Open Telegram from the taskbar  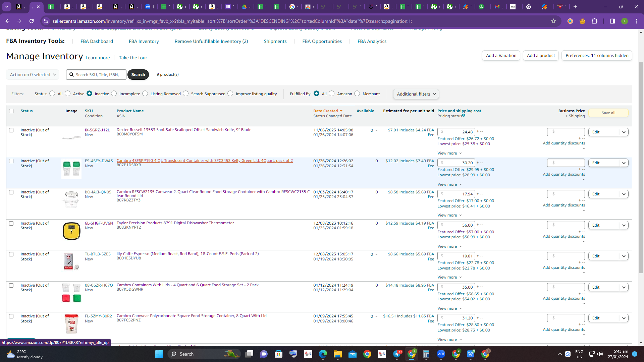(x=397, y=354)
